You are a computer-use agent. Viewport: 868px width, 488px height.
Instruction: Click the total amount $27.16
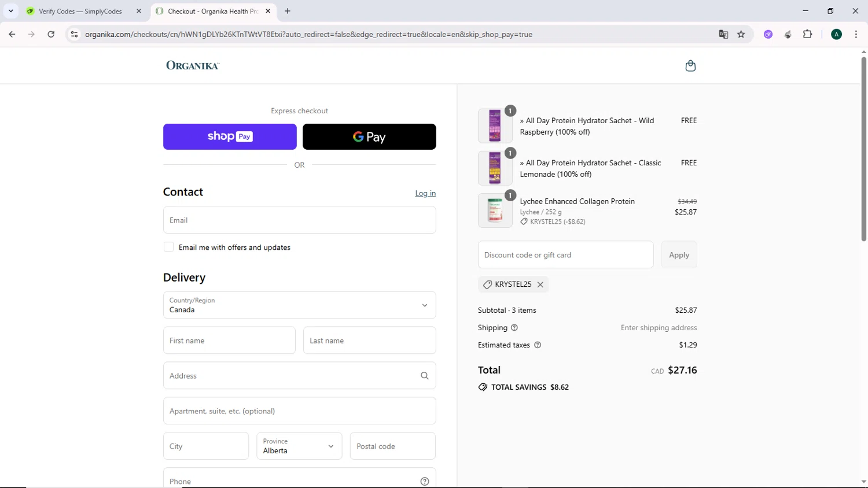tap(682, 370)
